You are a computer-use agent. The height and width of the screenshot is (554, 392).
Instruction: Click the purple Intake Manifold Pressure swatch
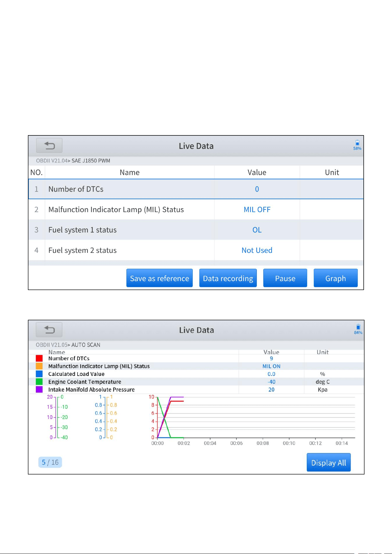click(x=39, y=389)
